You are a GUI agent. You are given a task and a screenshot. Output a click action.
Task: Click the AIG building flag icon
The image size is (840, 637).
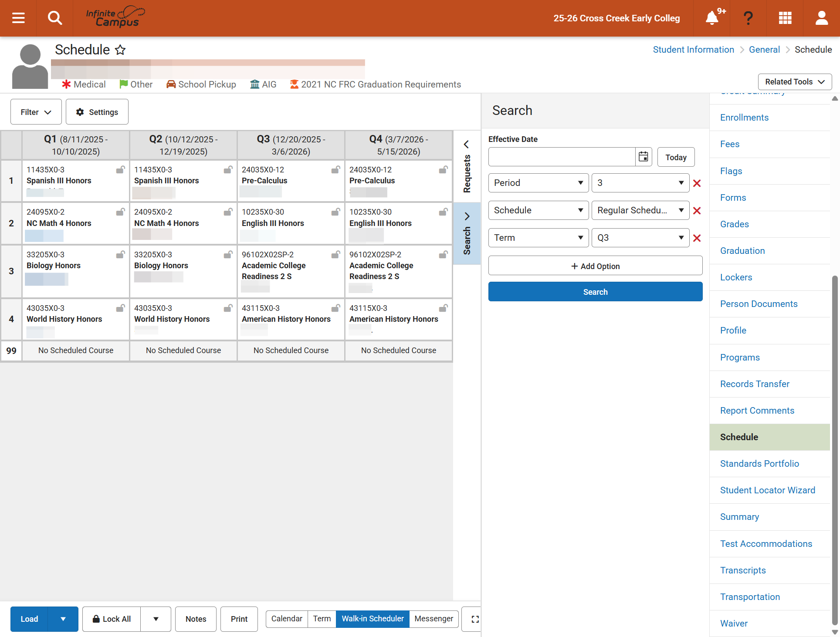point(254,84)
